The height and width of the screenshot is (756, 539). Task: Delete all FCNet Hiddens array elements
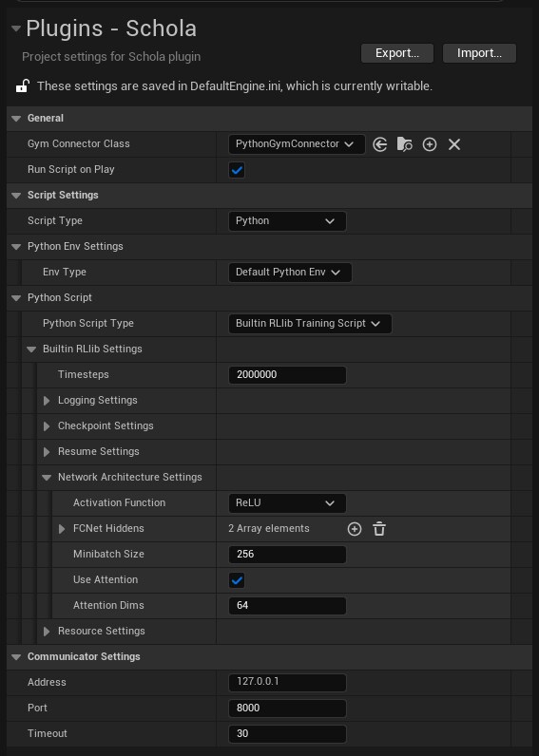[x=379, y=529]
